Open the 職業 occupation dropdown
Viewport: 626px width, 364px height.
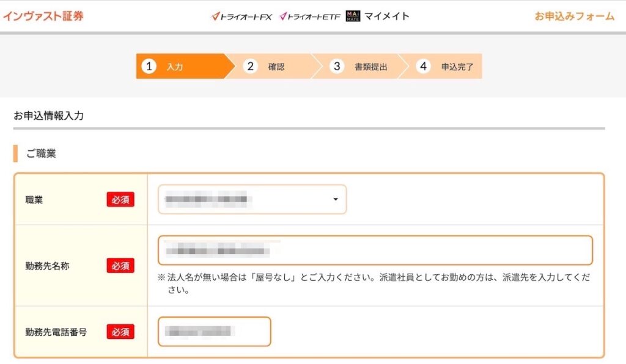[x=252, y=199]
